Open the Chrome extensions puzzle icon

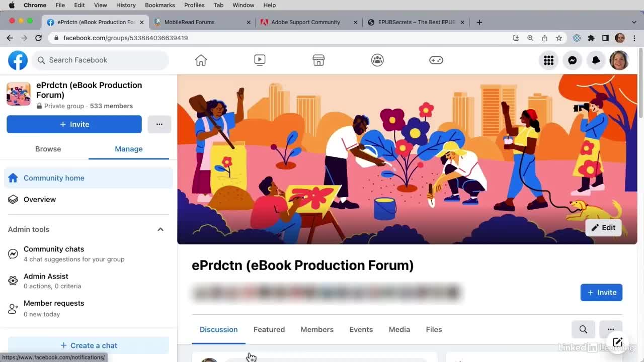tap(591, 38)
